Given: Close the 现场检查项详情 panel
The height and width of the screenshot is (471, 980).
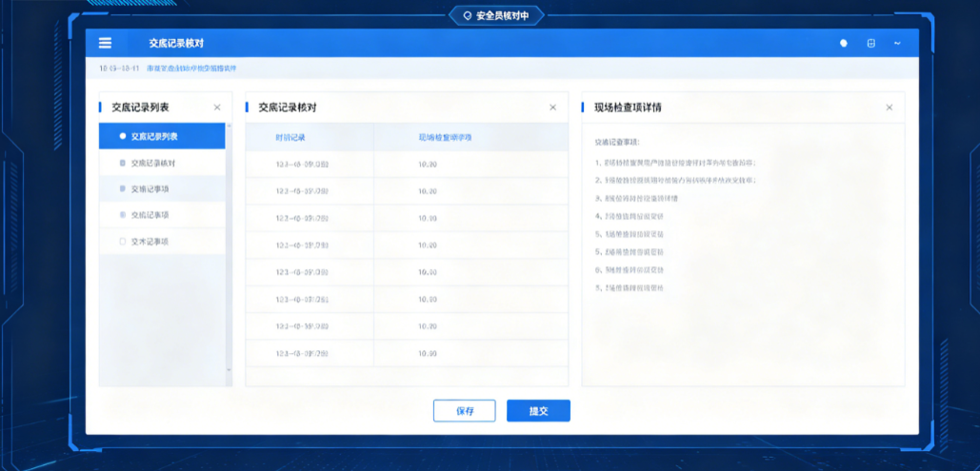Looking at the screenshot, I should coord(890,108).
